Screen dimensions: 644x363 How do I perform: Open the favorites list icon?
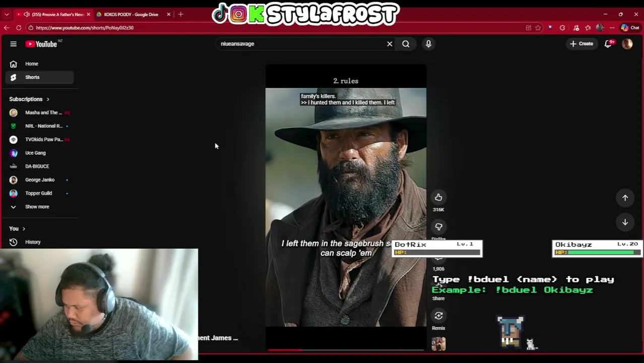click(588, 28)
